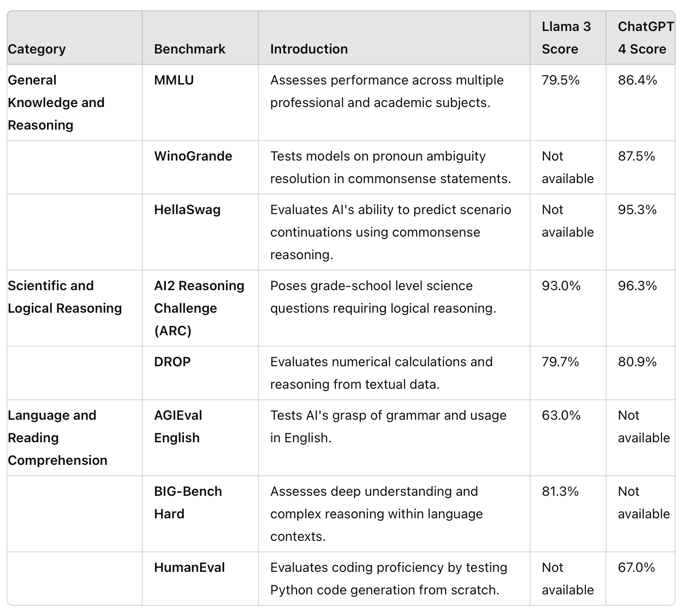
Task: Select the DROP benchmark cell
Action: [x=172, y=362]
